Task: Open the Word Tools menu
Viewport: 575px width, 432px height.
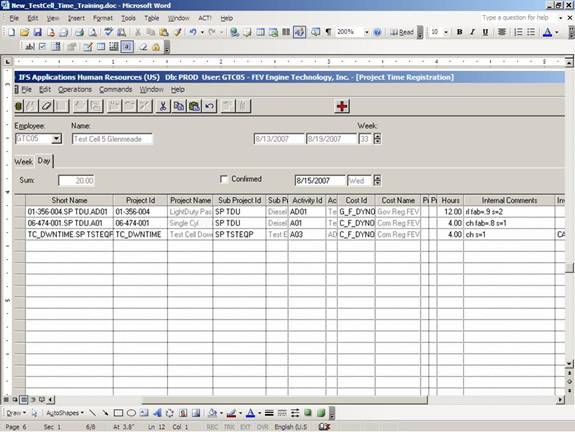Action: (x=128, y=18)
